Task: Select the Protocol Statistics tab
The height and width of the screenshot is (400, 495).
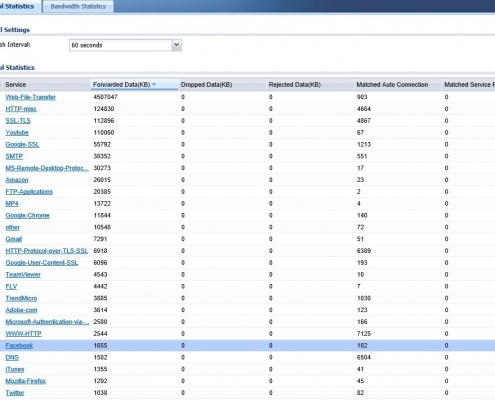Action: pyautogui.click(x=19, y=6)
